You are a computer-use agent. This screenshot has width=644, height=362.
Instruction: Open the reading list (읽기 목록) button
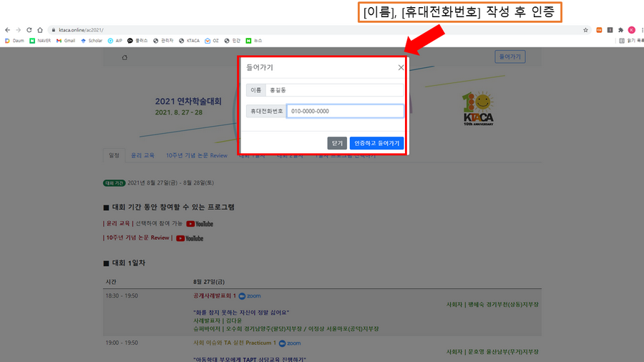632,41
